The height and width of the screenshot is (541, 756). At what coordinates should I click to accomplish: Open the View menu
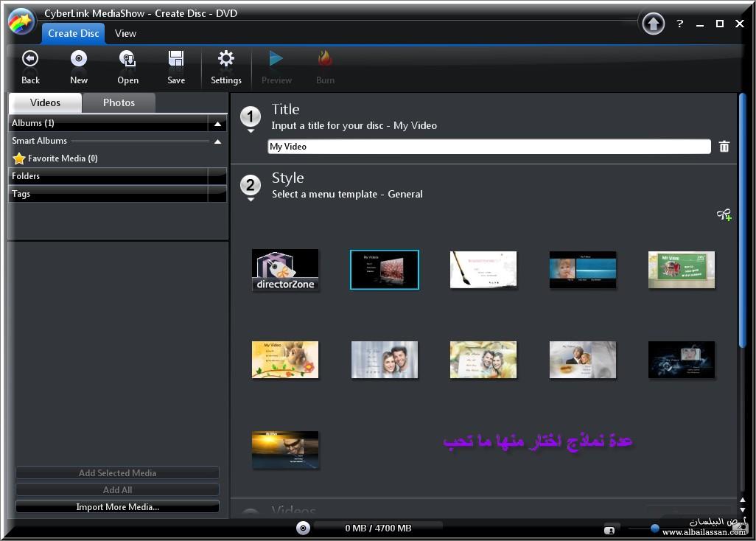(x=125, y=33)
